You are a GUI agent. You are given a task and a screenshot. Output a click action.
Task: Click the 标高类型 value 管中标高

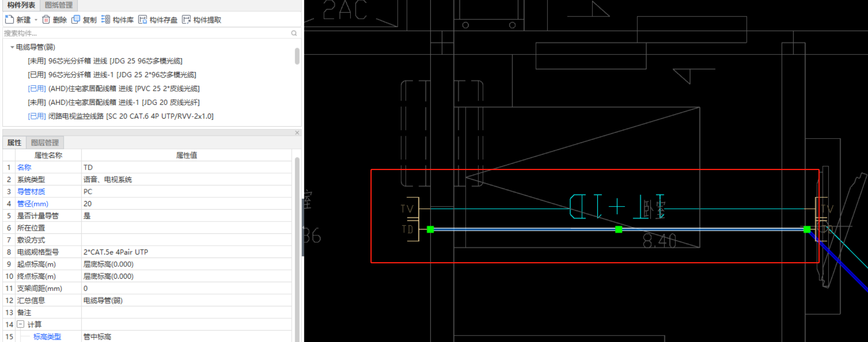(187, 337)
